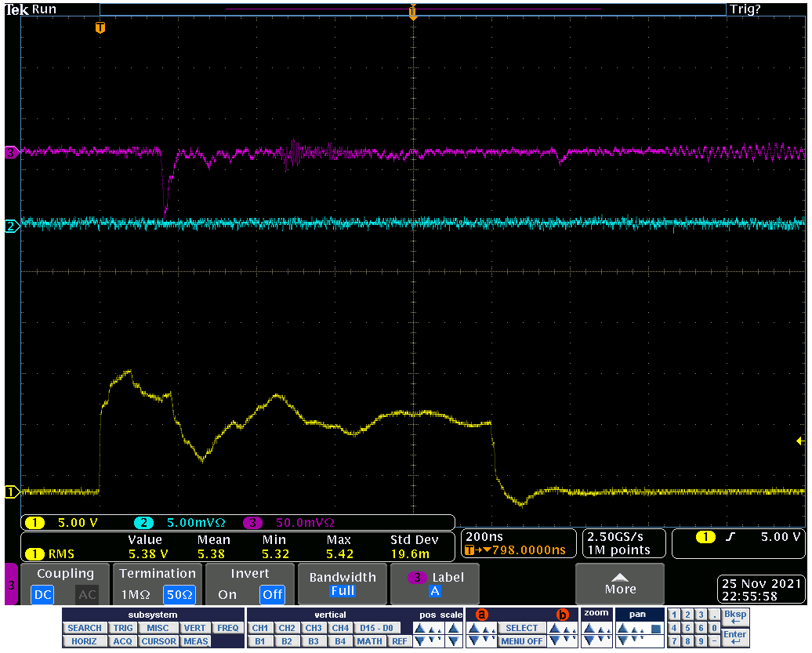Image resolution: width=812 pixels, height=653 pixels.
Task: Open the MEAS subsystem menu
Action: click(x=195, y=641)
